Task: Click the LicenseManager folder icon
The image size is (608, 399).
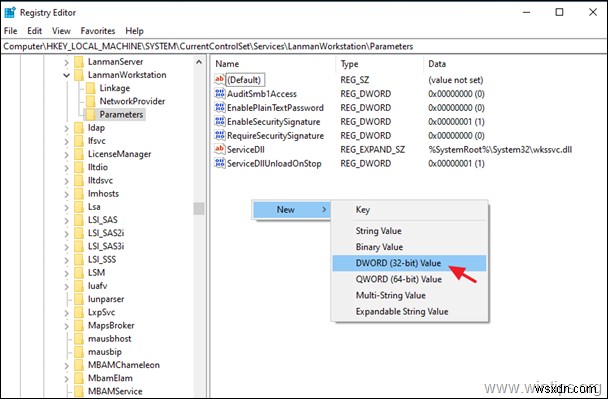Action: click(x=79, y=154)
